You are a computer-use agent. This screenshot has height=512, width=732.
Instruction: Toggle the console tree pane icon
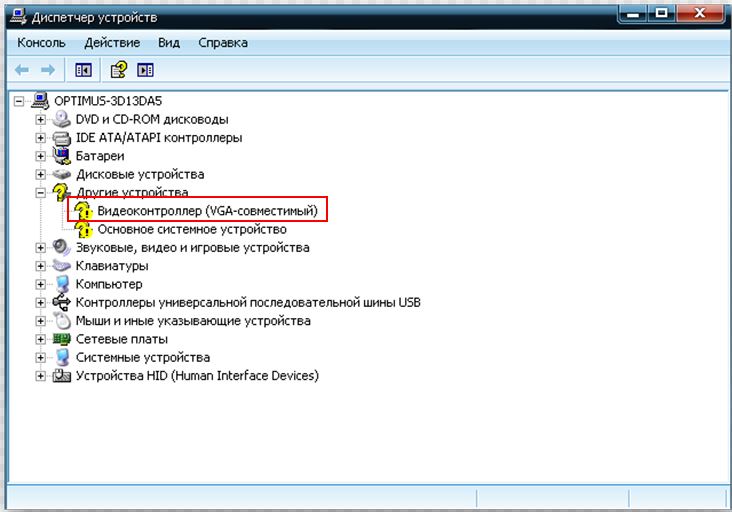coord(84,70)
